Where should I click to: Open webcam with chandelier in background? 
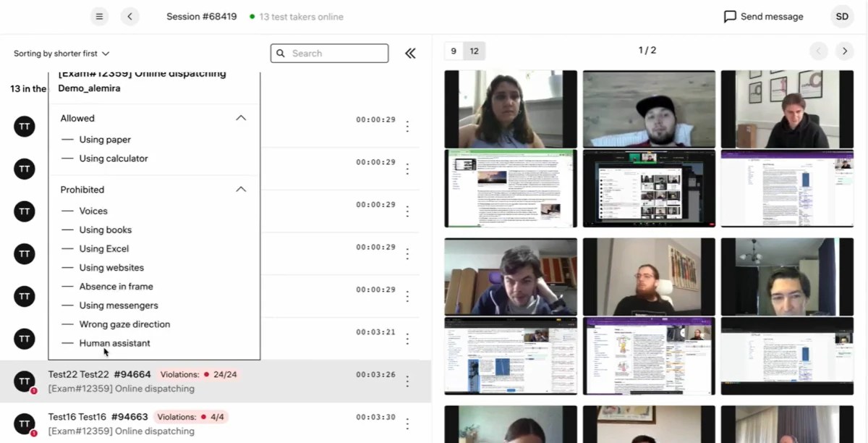[787, 277]
